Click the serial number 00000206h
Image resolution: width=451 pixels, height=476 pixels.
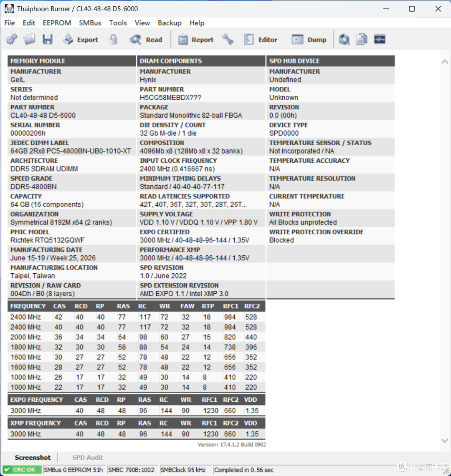pos(28,133)
